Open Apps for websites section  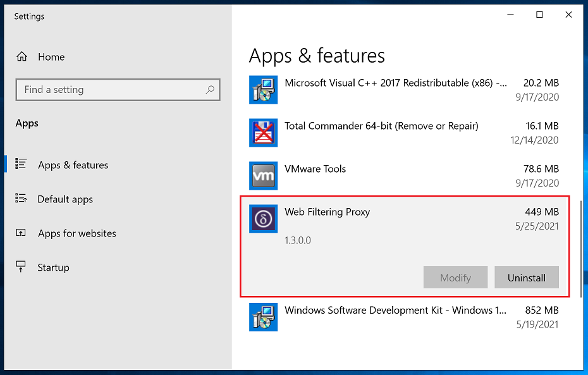tap(77, 233)
